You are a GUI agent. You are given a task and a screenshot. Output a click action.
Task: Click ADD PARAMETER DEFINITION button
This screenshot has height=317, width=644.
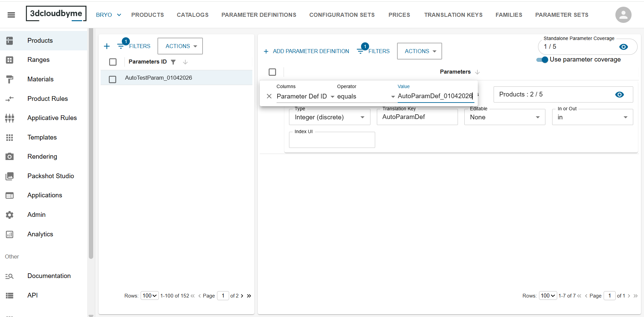(x=306, y=51)
